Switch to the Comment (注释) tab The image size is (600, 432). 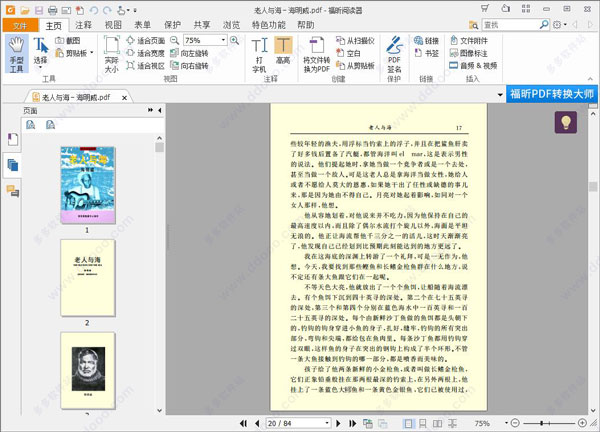coord(83,25)
